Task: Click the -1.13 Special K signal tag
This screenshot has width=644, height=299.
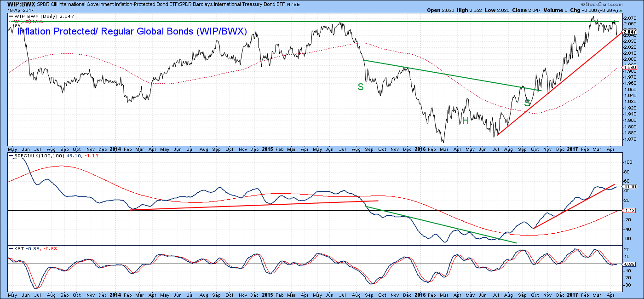Action: [x=629, y=210]
